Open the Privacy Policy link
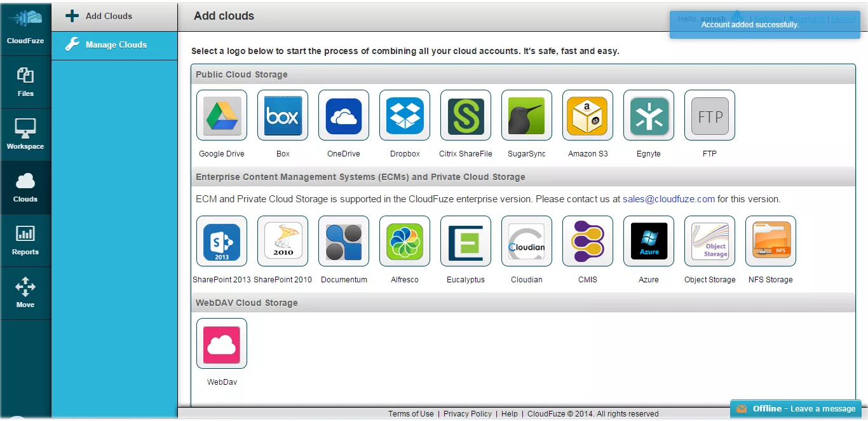Viewport: 868px width, 421px height. pos(468,413)
